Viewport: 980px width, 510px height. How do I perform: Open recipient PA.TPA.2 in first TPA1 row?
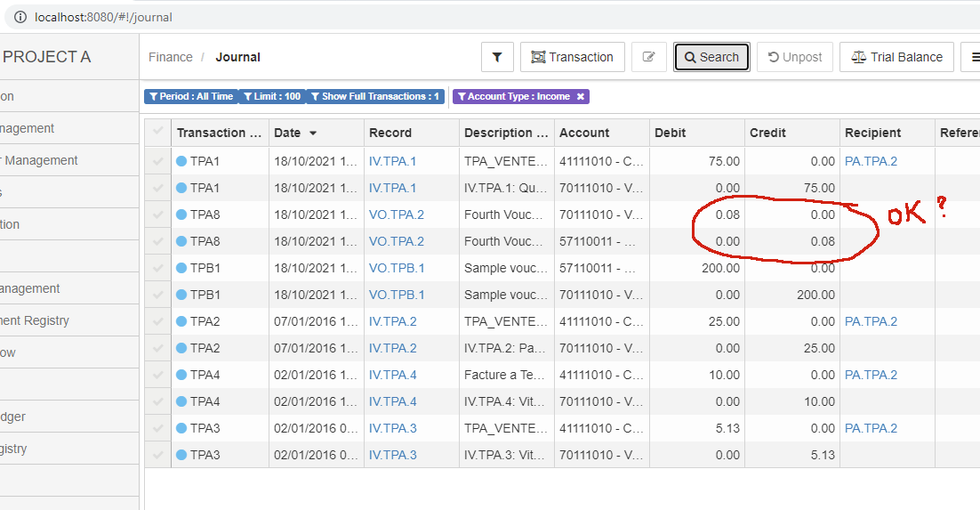pyautogui.click(x=872, y=161)
